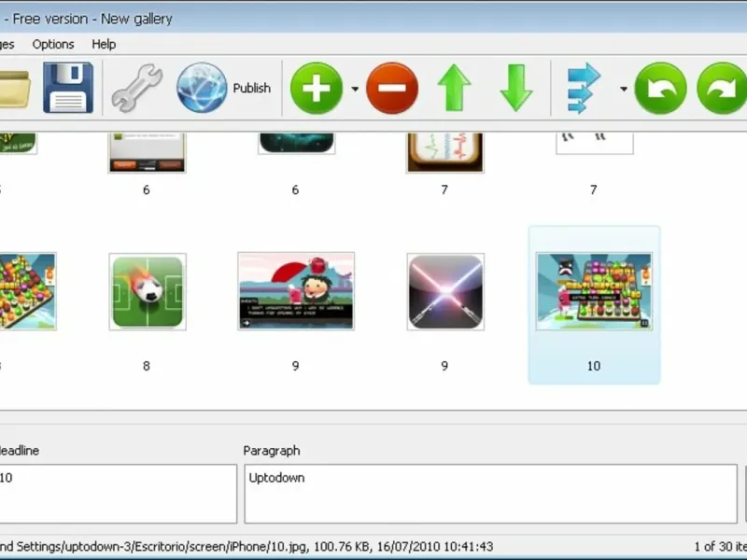Click caption 10 under selected thumbnail
This screenshot has width=747, height=560.
click(594, 366)
